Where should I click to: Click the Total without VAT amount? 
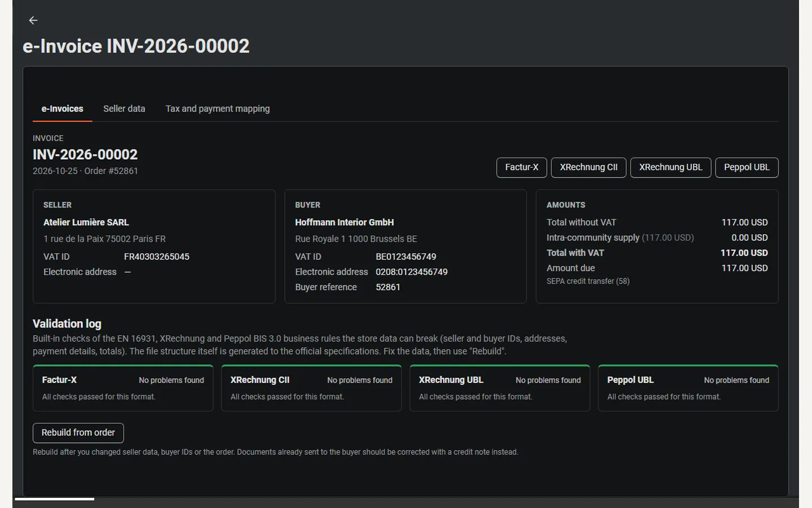(x=744, y=222)
